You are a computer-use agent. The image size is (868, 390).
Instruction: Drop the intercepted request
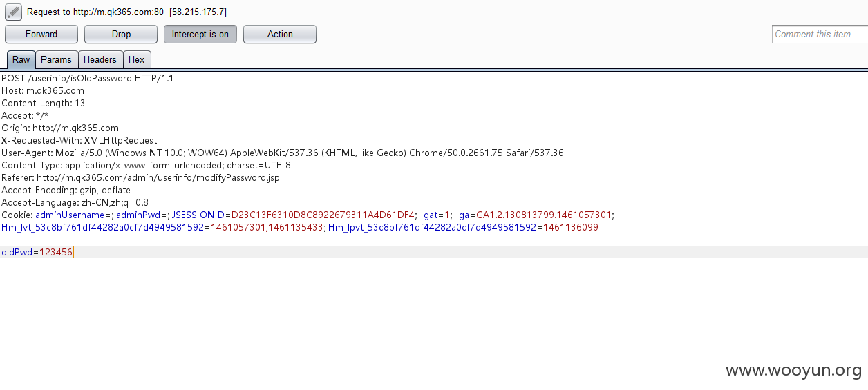pos(121,34)
